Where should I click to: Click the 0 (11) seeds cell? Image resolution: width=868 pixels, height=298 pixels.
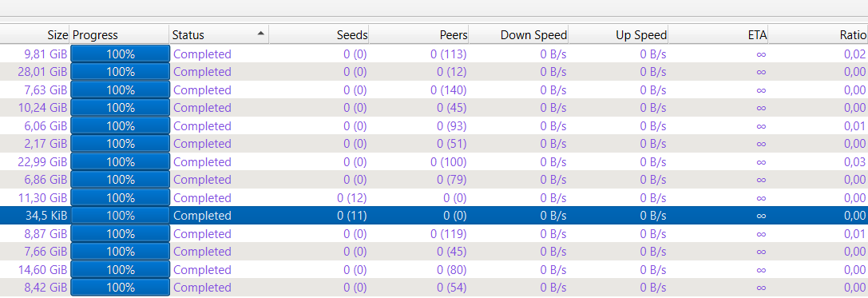point(351,216)
